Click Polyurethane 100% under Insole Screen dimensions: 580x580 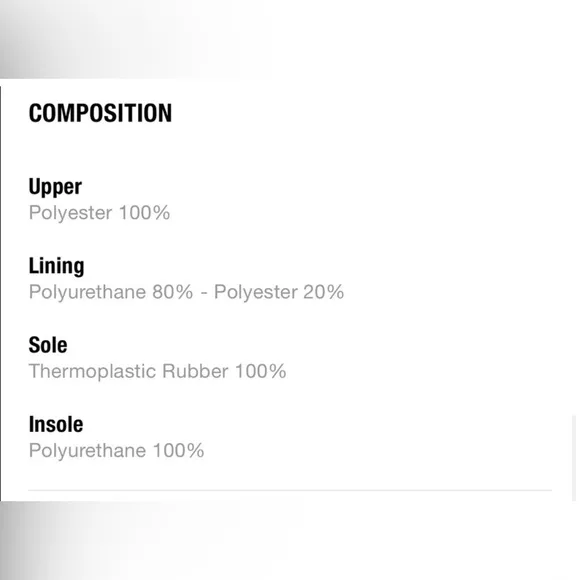click(117, 451)
